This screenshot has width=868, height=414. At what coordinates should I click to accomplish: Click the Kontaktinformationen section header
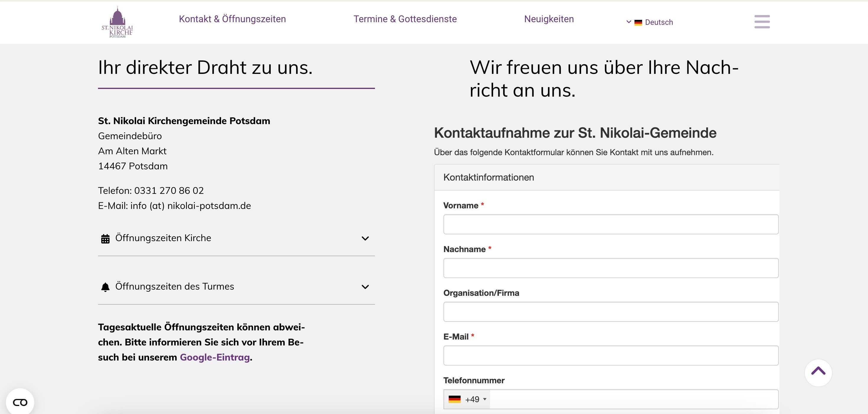click(x=606, y=177)
